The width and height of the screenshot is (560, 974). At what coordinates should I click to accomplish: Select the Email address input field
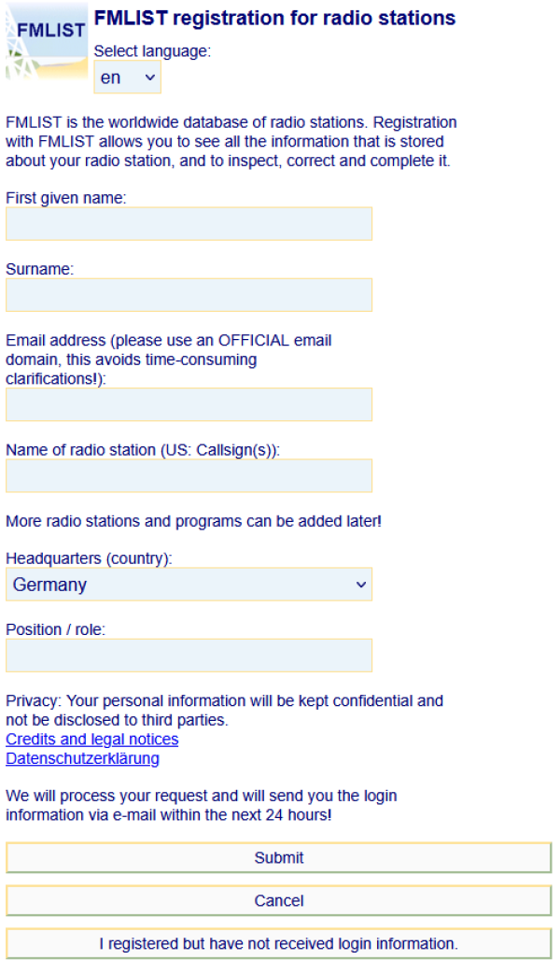point(189,404)
